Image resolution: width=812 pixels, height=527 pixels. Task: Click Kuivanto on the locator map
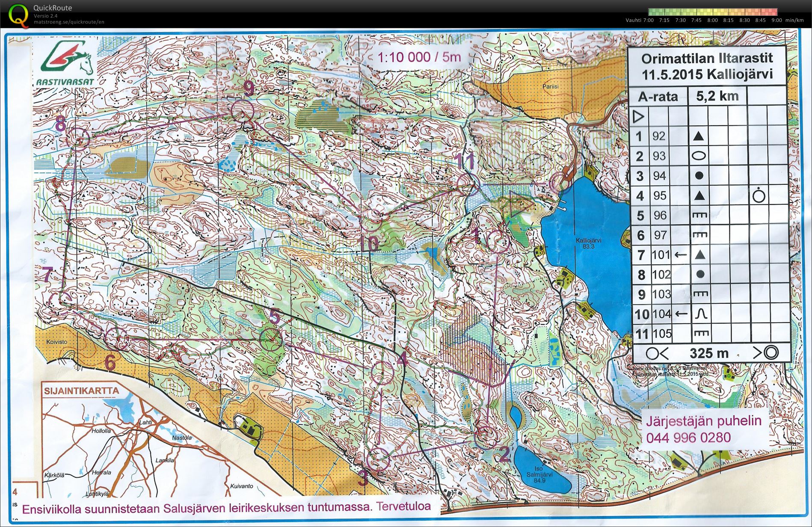click(x=241, y=486)
